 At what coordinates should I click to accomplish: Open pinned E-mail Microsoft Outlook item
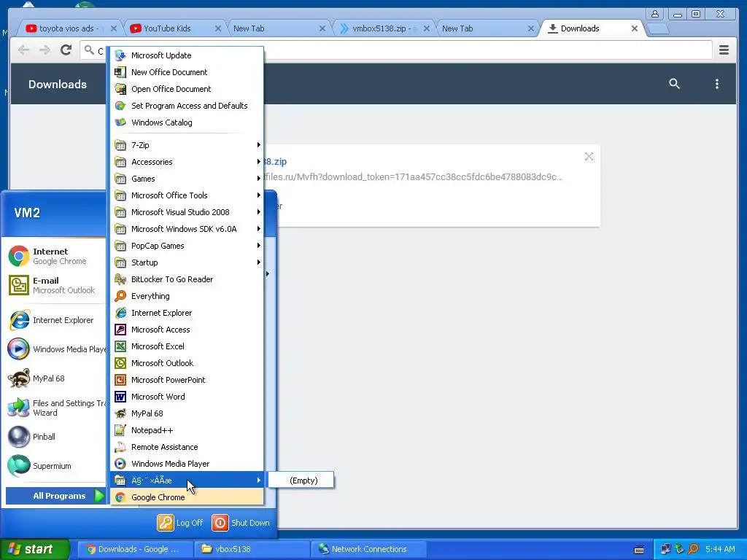(x=56, y=285)
